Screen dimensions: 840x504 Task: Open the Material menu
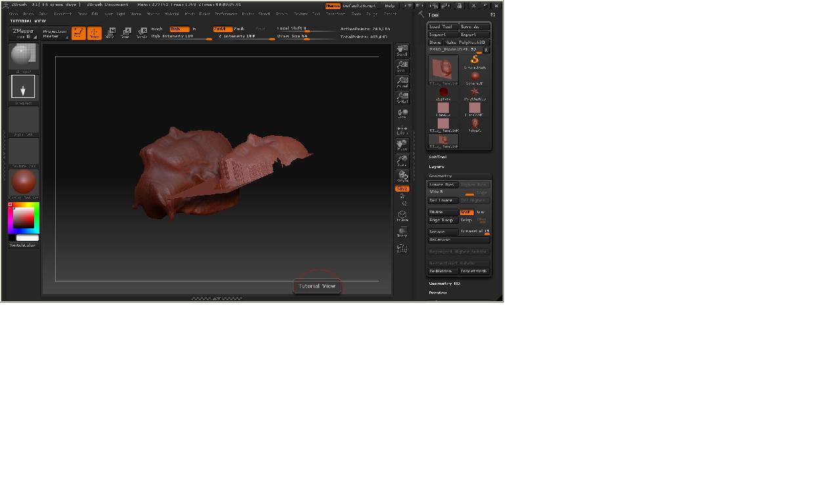click(x=171, y=14)
